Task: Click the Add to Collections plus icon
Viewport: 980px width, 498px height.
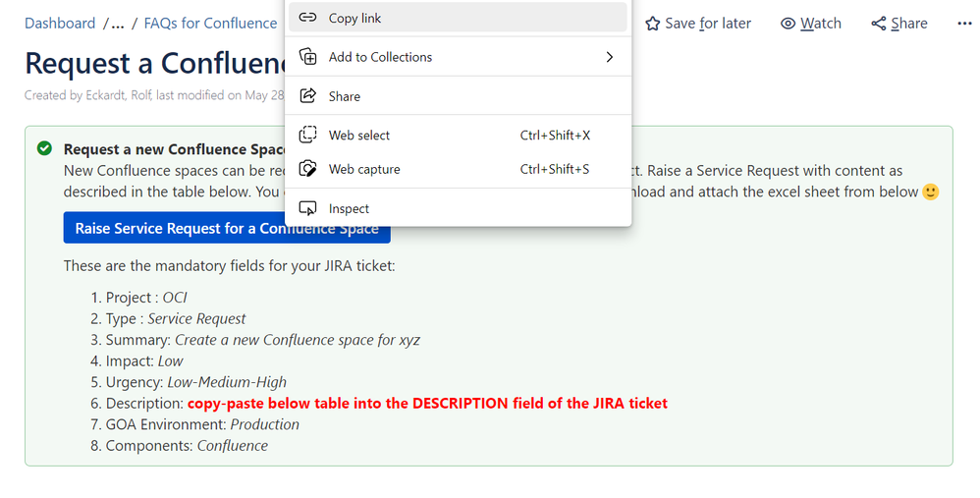Action: click(x=307, y=57)
